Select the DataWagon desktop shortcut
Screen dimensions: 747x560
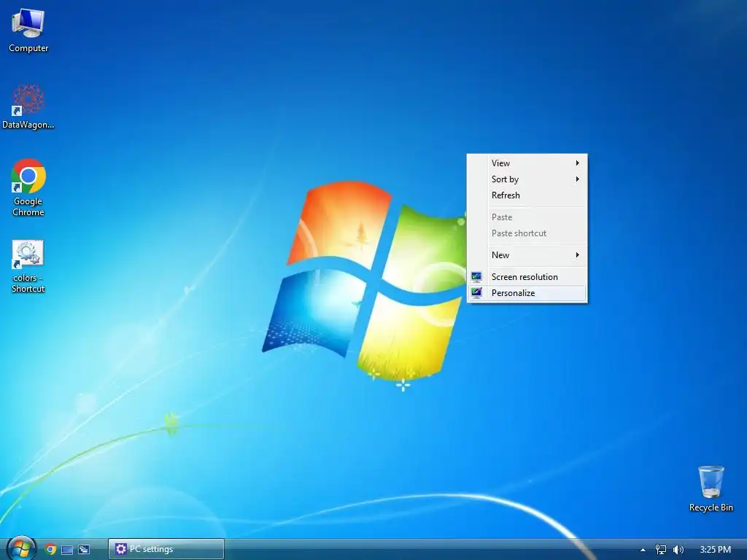coord(28,106)
